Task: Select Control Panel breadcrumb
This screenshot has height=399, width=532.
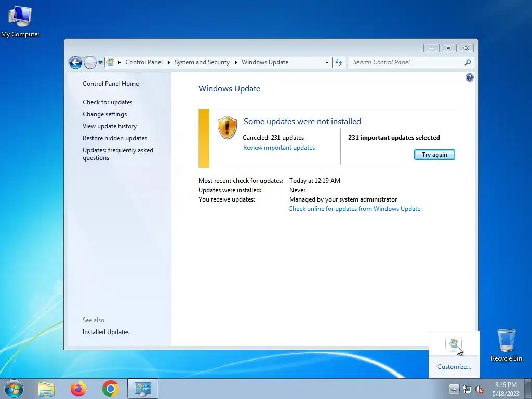Action: (144, 62)
